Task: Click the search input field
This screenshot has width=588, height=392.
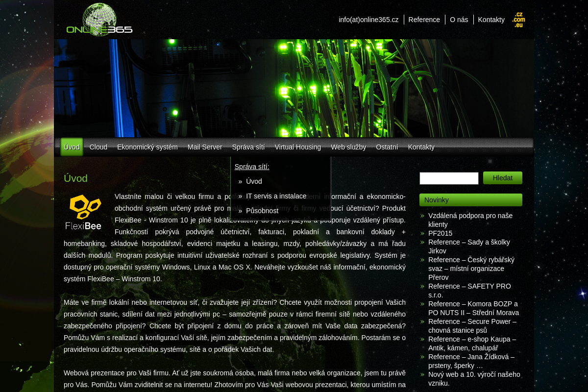Action: coord(449,178)
